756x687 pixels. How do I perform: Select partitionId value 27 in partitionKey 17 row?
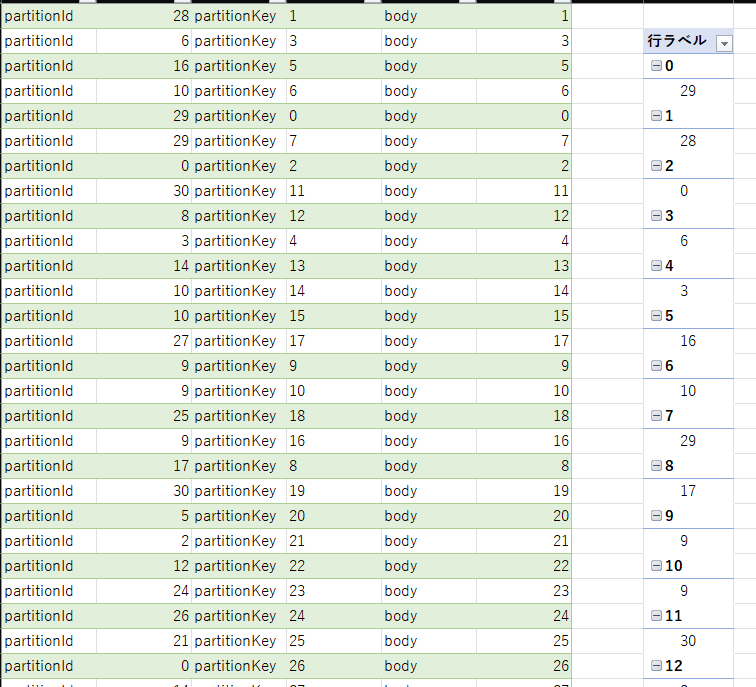[x=144, y=341]
